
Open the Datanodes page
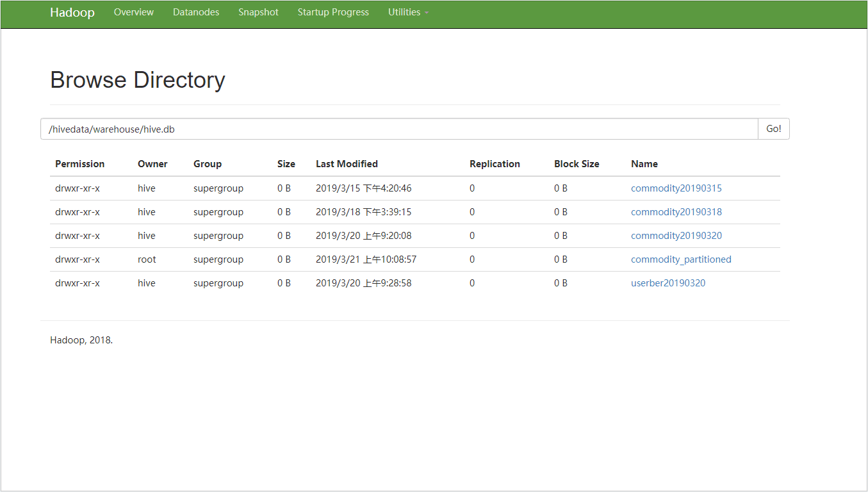coord(195,12)
